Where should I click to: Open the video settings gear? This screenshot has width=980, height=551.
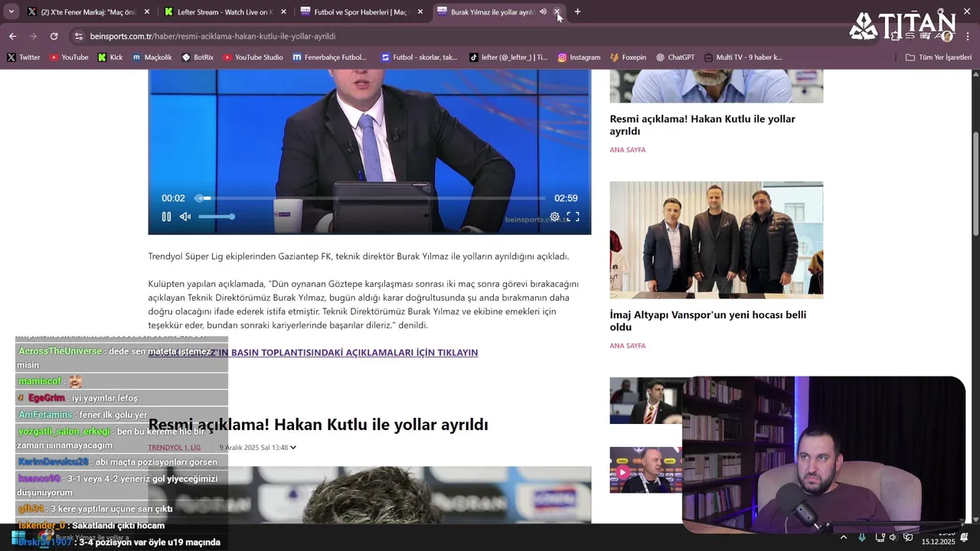point(554,217)
